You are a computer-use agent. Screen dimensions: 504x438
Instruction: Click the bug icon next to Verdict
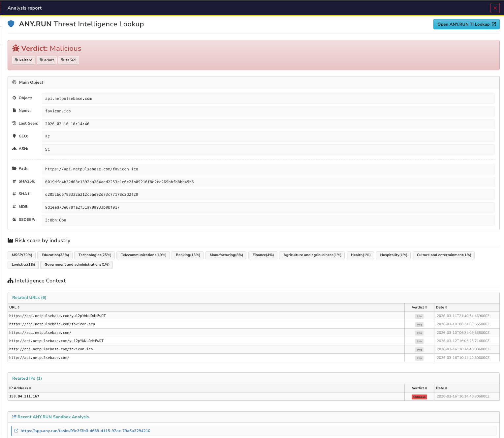(x=16, y=48)
